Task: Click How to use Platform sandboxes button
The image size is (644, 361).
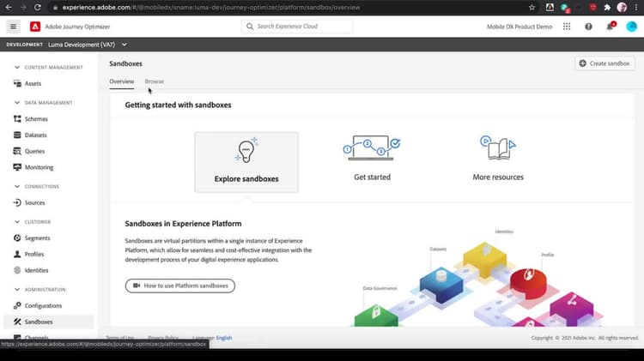Action: pos(180,286)
